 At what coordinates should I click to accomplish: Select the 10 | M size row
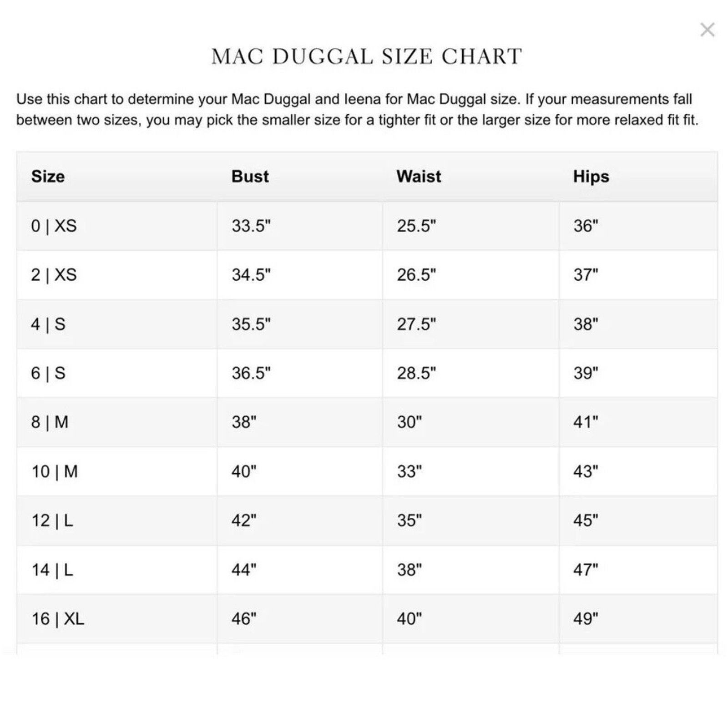coord(367,471)
